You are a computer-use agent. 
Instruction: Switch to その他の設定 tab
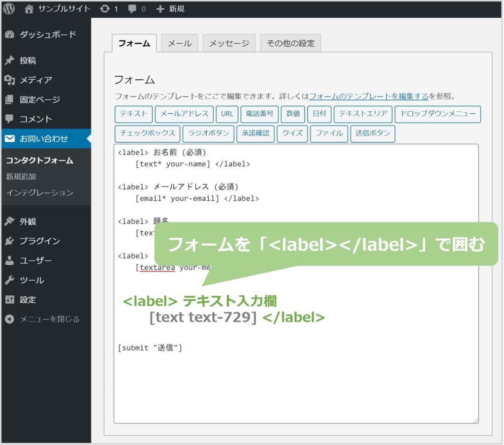tap(290, 43)
